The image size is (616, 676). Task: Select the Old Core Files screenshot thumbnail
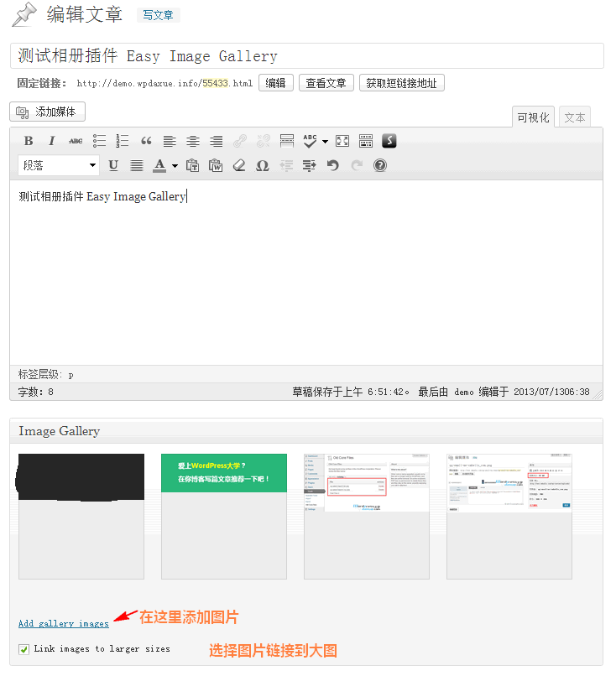click(x=367, y=516)
